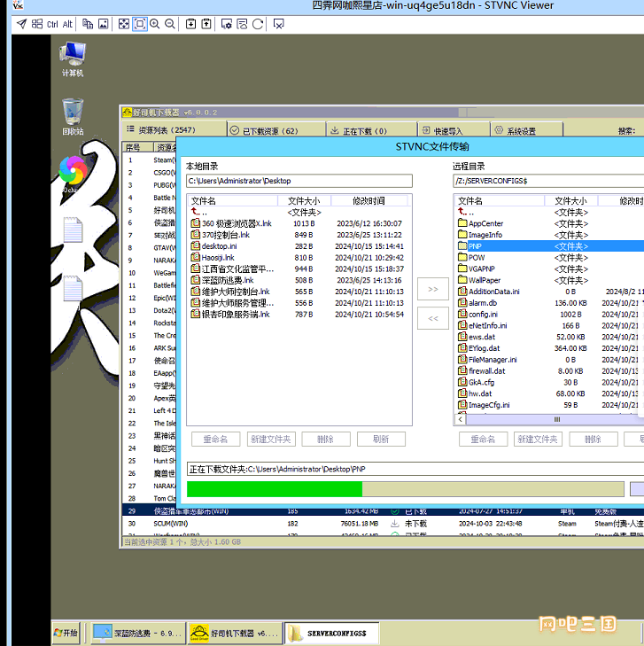Click the clipboard upload icon in toolbar
This screenshot has height=646, width=644.
click(206, 24)
